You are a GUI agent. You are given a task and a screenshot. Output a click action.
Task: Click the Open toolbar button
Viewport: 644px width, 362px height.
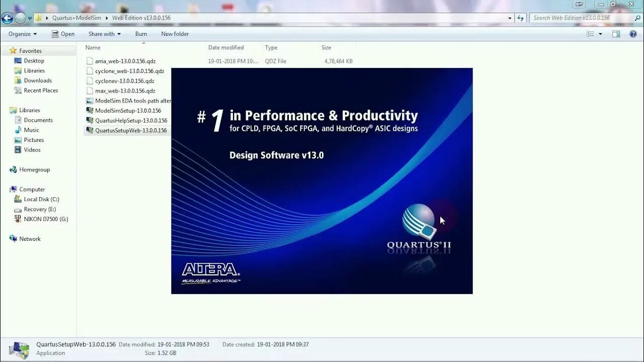pyautogui.click(x=63, y=34)
